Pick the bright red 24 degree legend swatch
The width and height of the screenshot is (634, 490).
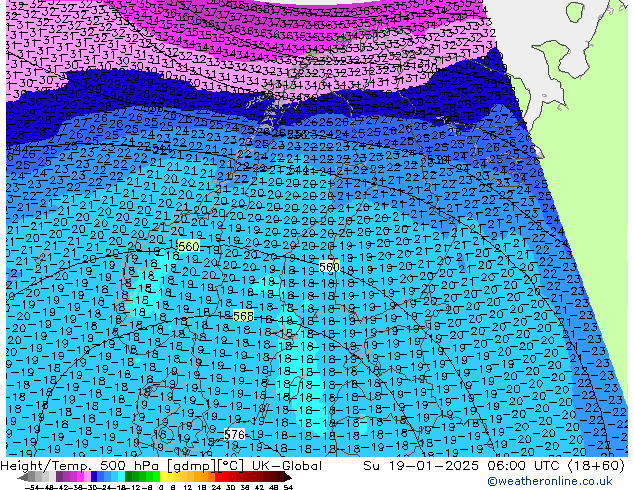(219, 476)
